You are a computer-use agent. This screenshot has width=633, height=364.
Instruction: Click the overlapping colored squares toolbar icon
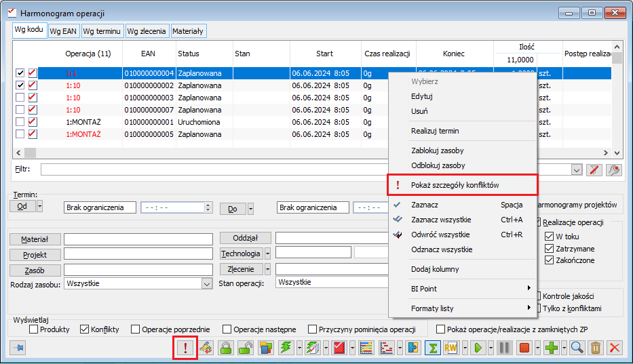pos(266,348)
